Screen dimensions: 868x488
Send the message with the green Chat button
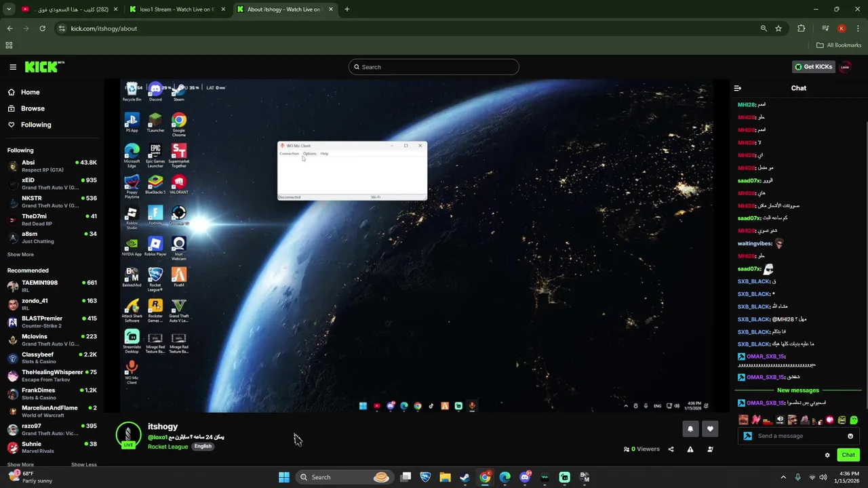pos(848,455)
